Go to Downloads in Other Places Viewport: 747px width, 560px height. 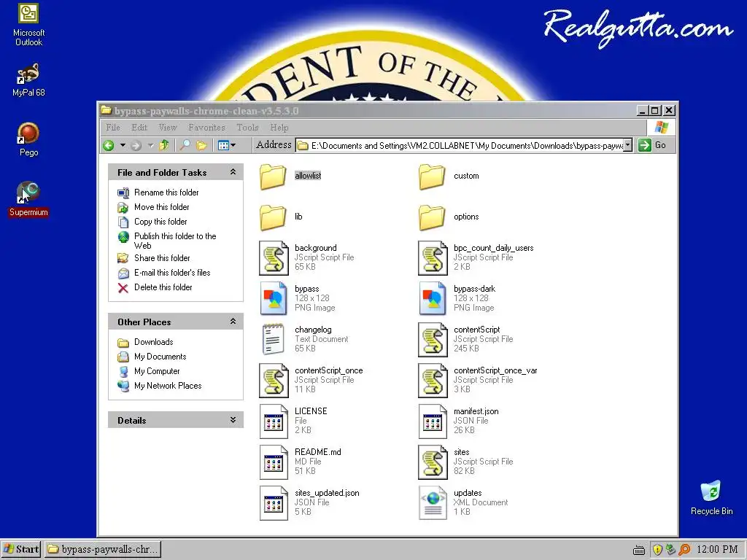(x=153, y=342)
